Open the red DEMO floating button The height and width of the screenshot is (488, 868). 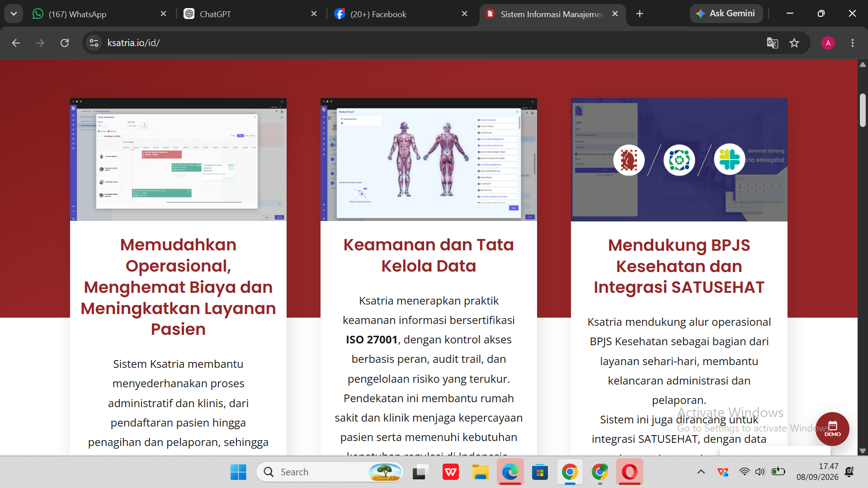click(x=832, y=429)
